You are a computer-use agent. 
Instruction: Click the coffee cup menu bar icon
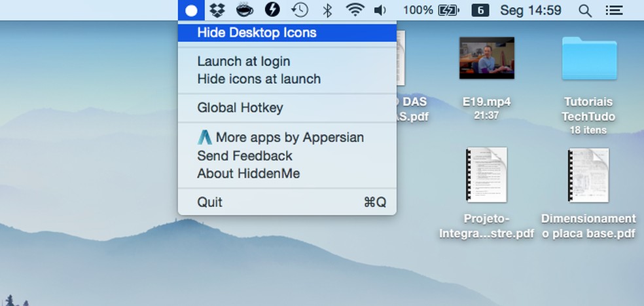coord(244,10)
